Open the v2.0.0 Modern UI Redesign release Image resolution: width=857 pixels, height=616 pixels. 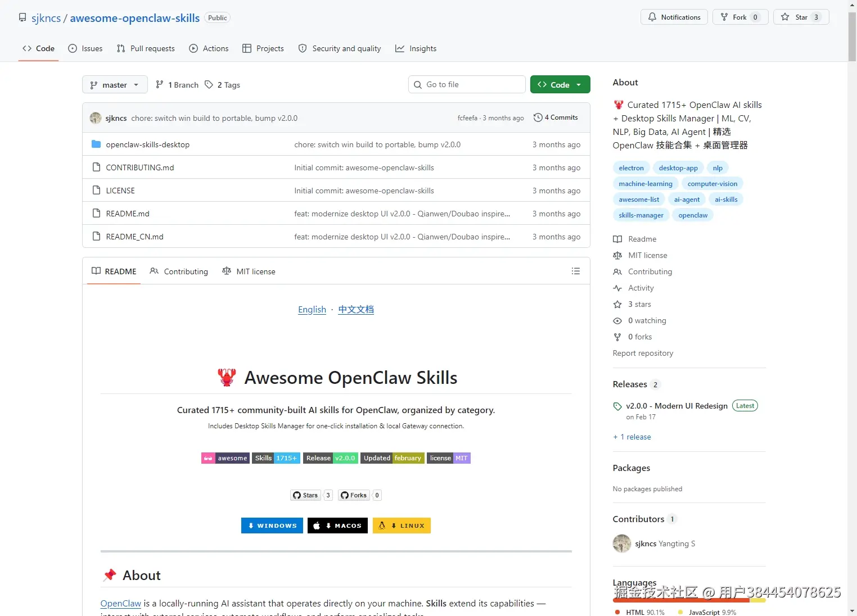677,406
